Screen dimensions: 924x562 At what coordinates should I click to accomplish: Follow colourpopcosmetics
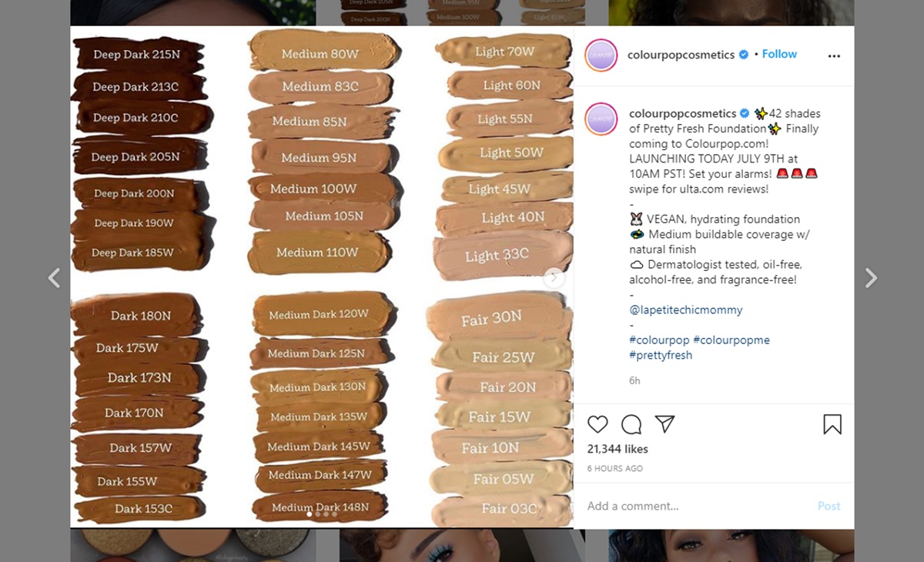779,54
